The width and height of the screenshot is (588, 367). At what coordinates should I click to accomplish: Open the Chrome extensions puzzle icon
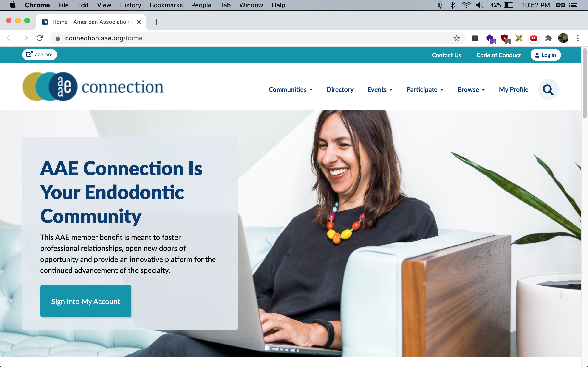548,38
